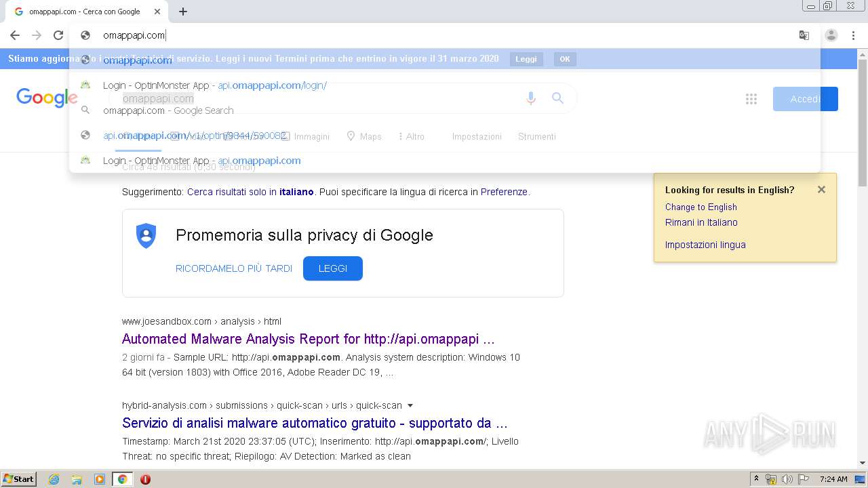Screen dimensions: 868x488
Task: Open the 'Automated Malware Analysis Report' result
Action: click(x=309, y=339)
